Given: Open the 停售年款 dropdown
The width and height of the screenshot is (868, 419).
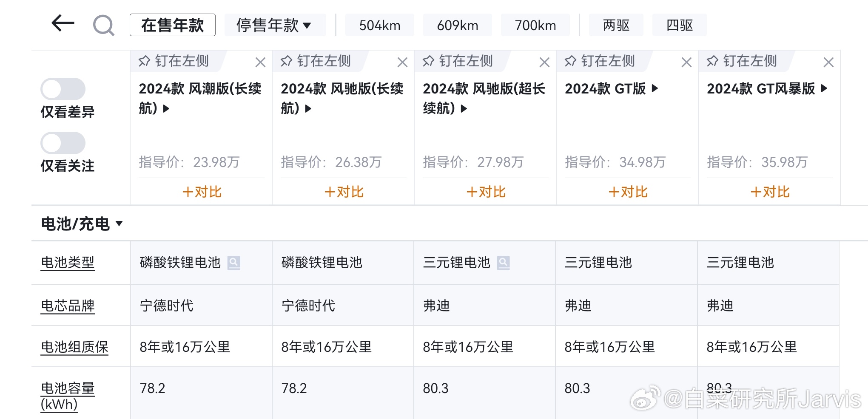Looking at the screenshot, I should [275, 25].
